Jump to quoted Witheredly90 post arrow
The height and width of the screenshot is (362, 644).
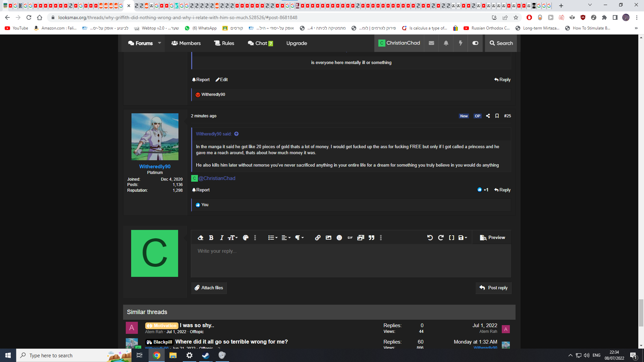tap(236, 134)
